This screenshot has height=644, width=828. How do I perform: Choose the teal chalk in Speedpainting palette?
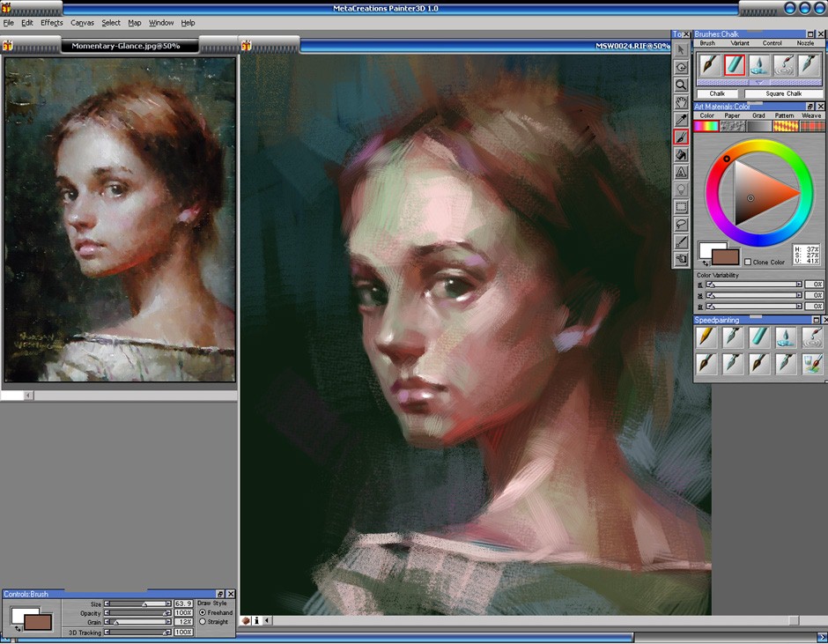coord(758,337)
